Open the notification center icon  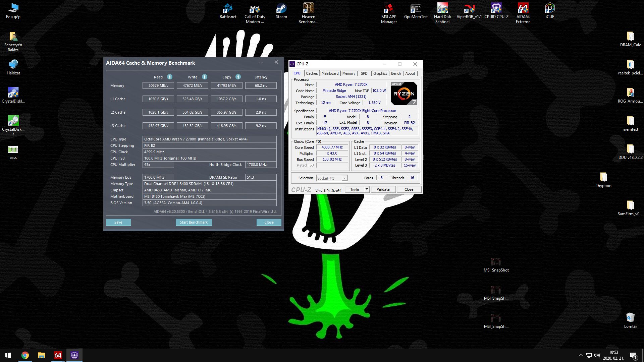[633, 355]
